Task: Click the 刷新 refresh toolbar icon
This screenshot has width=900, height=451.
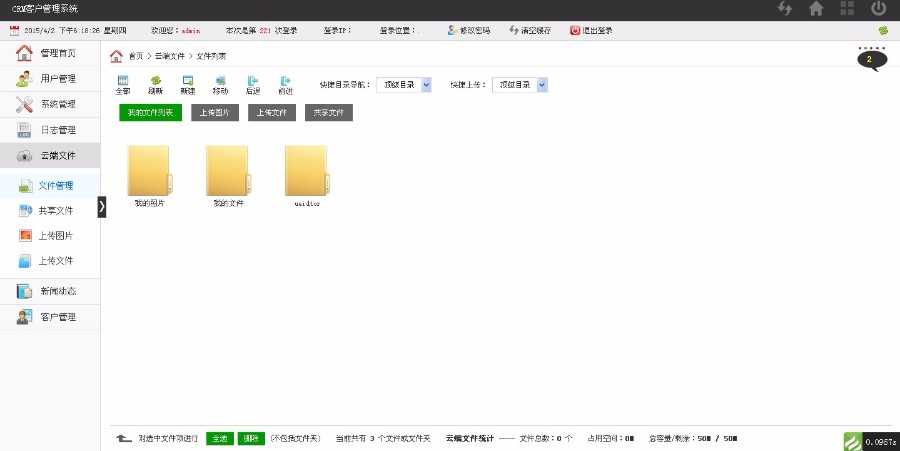Action: point(156,84)
